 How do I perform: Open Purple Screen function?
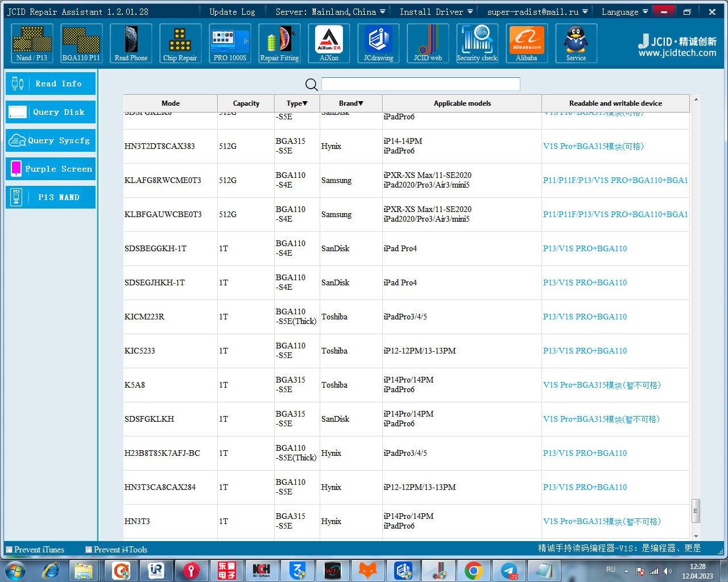coord(51,169)
